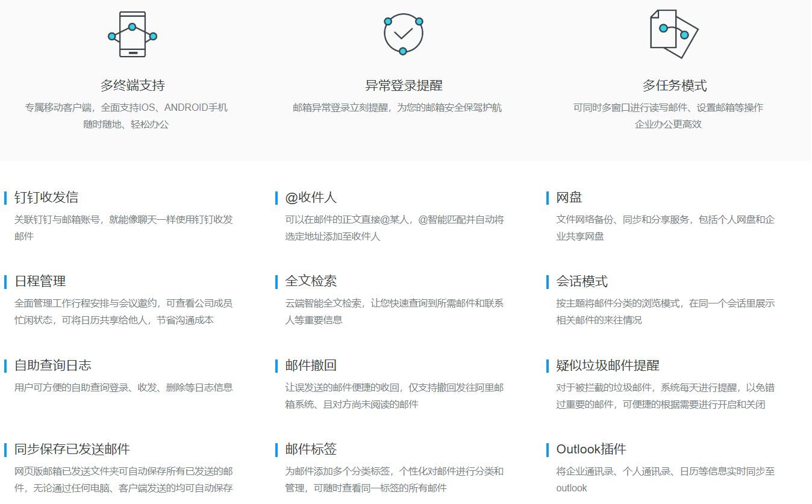Select the 全文检索 feature heading

(x=311, y=281)
